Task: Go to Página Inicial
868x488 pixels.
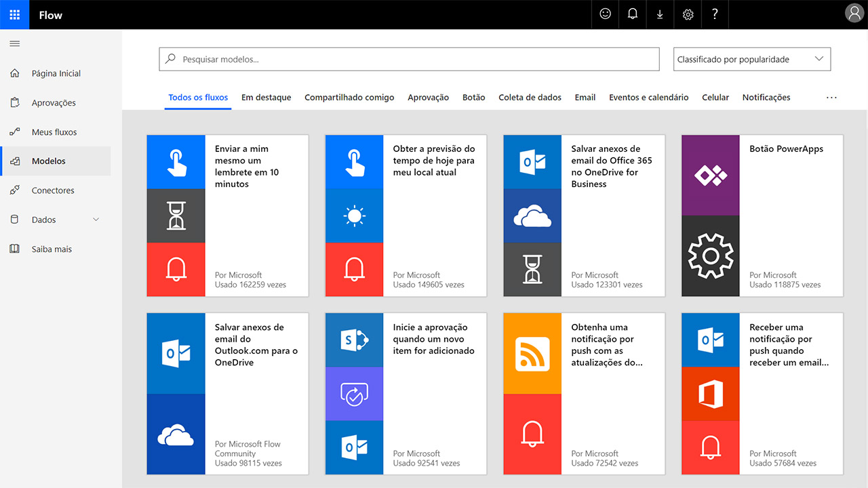Action: point(56,73)
